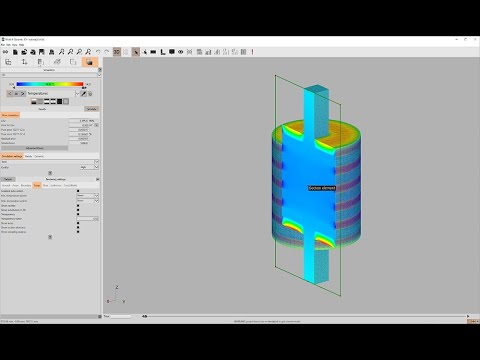Select the solid black color swatch
This screenshot has width=480, height=360.
pos(59,101)
